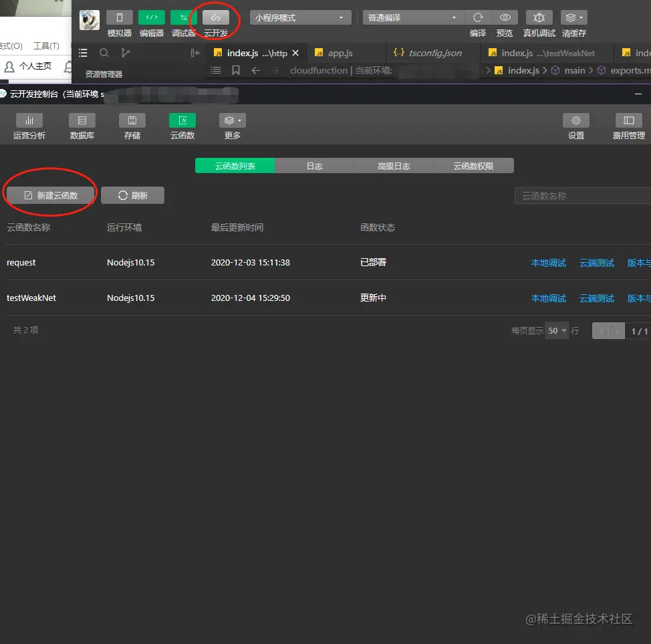Click the back arrow in editor bar
This screenshot has width=651, height=644.
(x=256, y=70)
